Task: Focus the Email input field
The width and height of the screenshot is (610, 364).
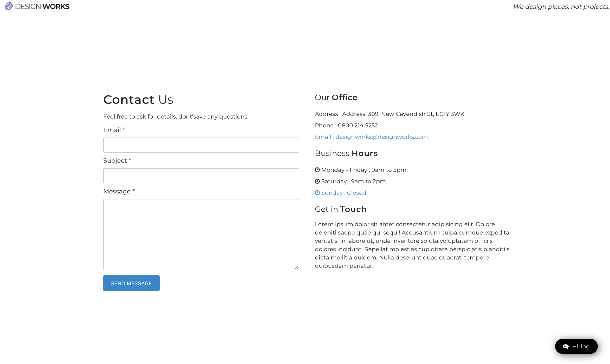Action: tap(201, 145)
